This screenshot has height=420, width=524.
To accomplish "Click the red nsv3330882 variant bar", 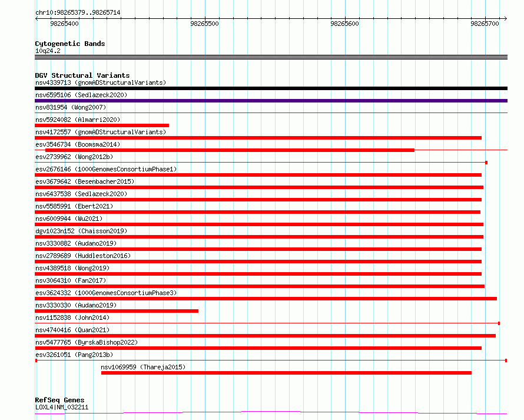I will [x=258, y=249].
